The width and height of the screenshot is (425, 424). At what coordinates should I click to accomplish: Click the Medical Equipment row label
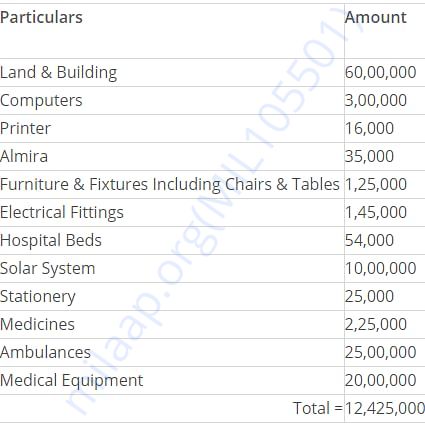(71, 381)
